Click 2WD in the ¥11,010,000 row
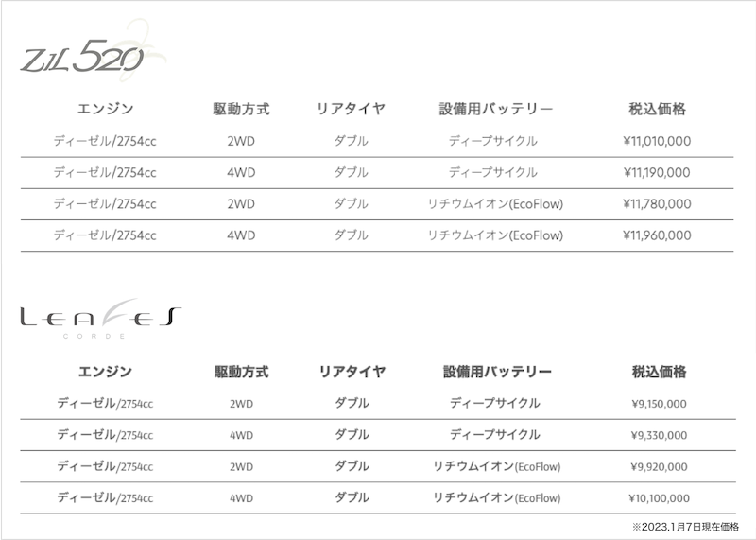Viewport: 756px width, 540px height. 241,141
